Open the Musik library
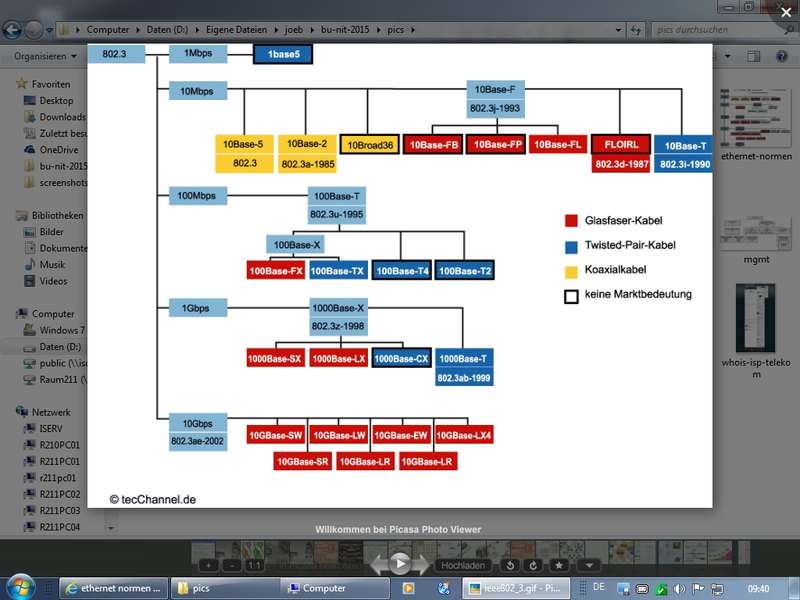Viewport: 800px width, 600px height. 52,264
